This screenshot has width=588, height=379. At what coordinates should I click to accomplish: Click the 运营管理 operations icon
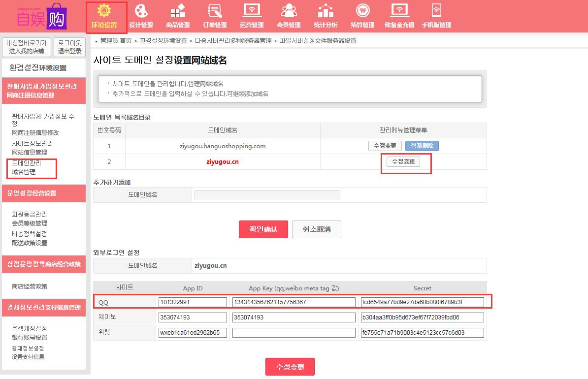(252, 12)
